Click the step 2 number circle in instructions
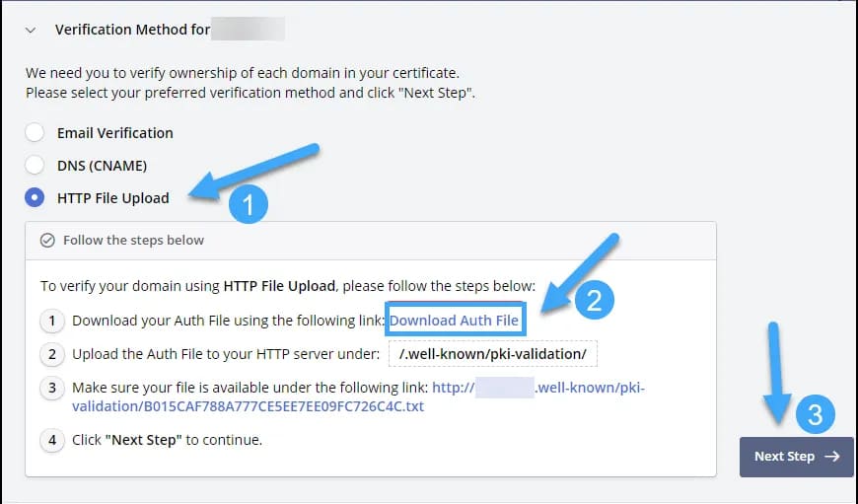The width and height of the screenshot is (858, 504). [x=52, y=354]
